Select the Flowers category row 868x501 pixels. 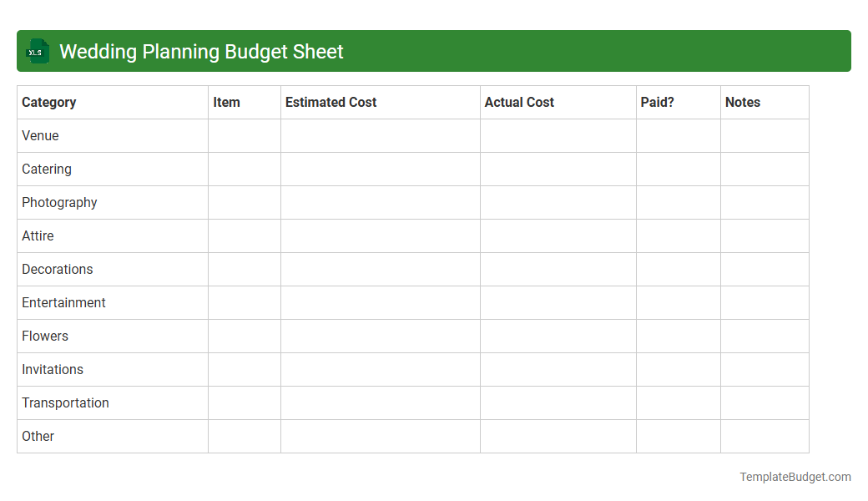pyautogui.click(x=45, y=336)
